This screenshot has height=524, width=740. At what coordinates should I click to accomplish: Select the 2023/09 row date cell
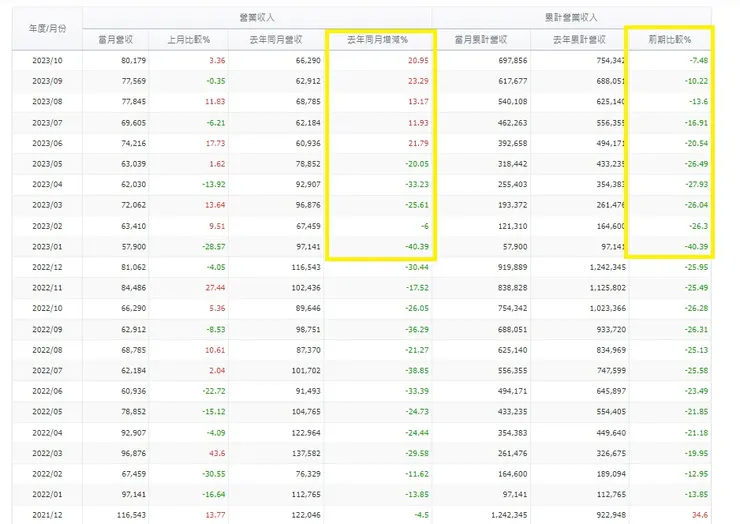click(x=47, y=81)
